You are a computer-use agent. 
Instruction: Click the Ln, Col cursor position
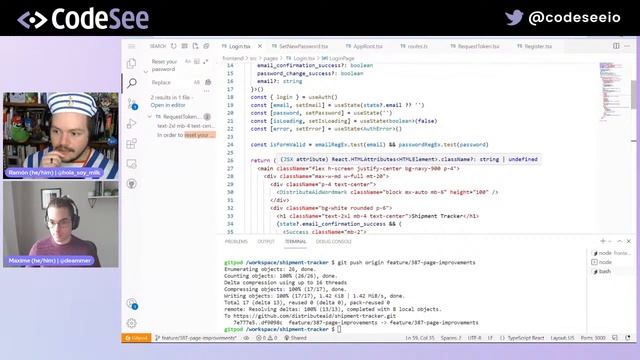[x=420, y=338]
